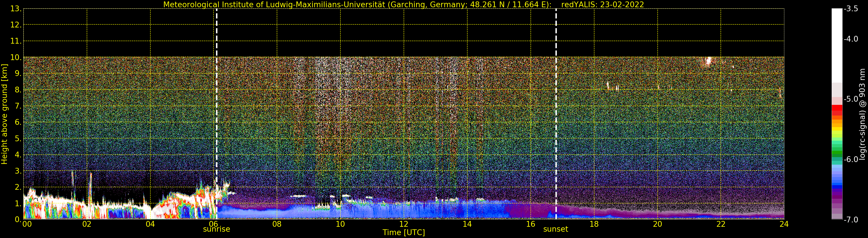868x238 pixels.
Task: Click the '12' time axis tick label
Action: coord(404,224)
